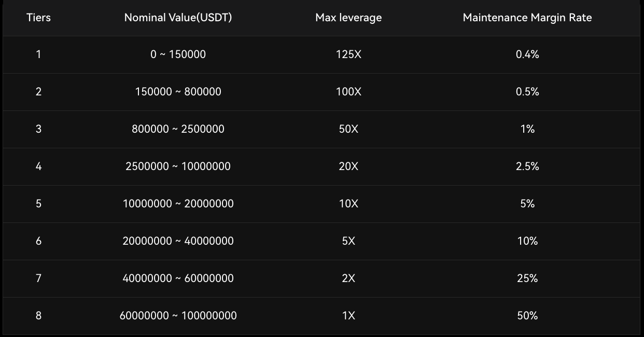Click the 0 ~ 150000 nominal value cell
The width and height of the screenshot is (644, 337).
click(x=178, y=54)
